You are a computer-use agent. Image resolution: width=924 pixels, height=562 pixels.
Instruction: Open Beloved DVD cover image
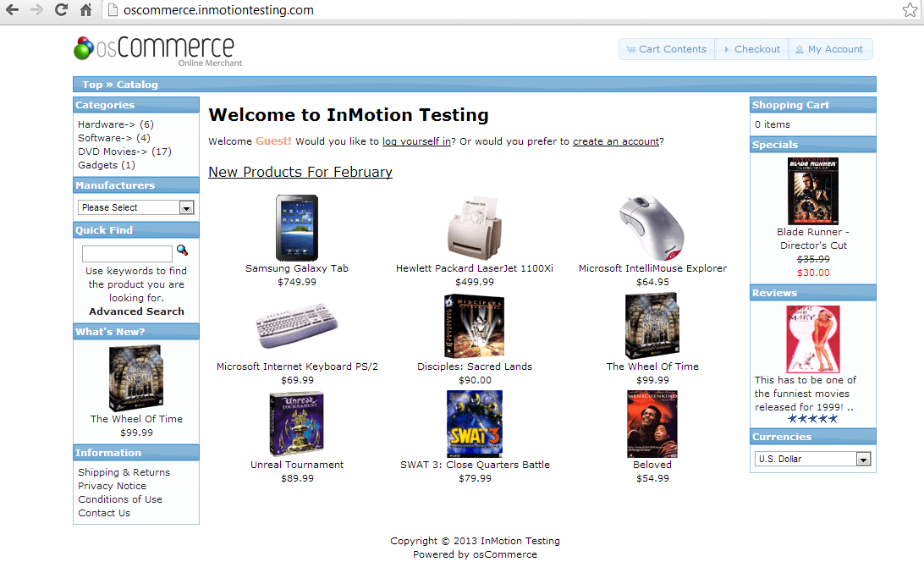click(652, 424)
